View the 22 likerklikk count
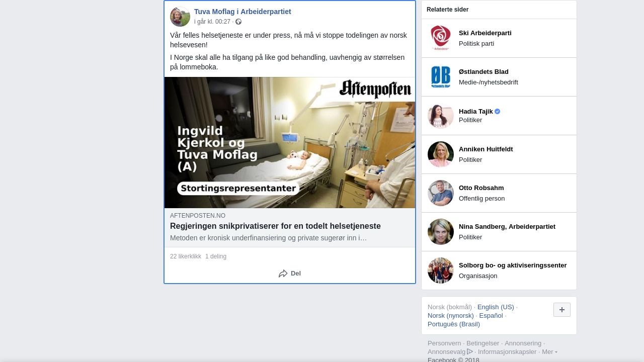This screenshot has width=644, height=362. 186,256
